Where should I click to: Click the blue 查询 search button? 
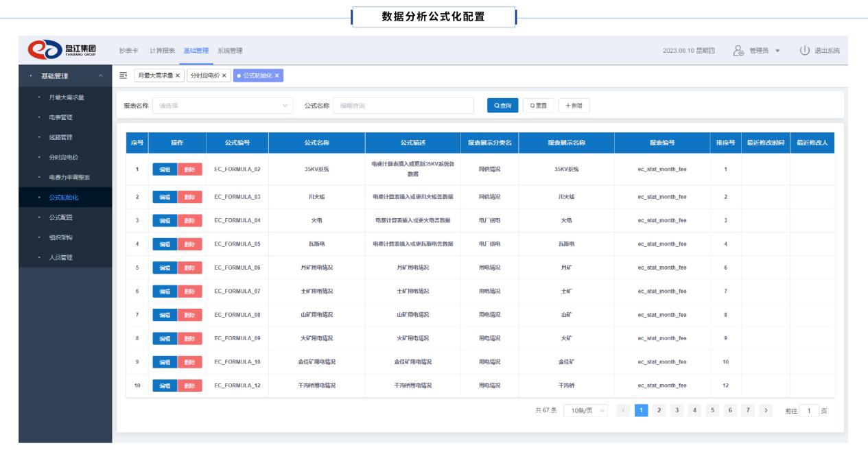pyautogui.click(x=502, y=106)
